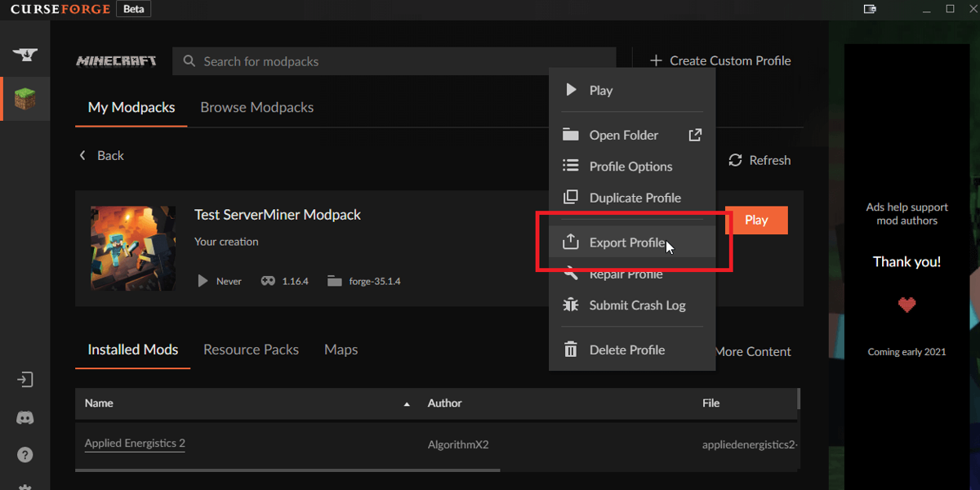Viewport: 980px width, 490px height.
Task: Click the play triangle icon next to Never
Action: tap(203, 281)
